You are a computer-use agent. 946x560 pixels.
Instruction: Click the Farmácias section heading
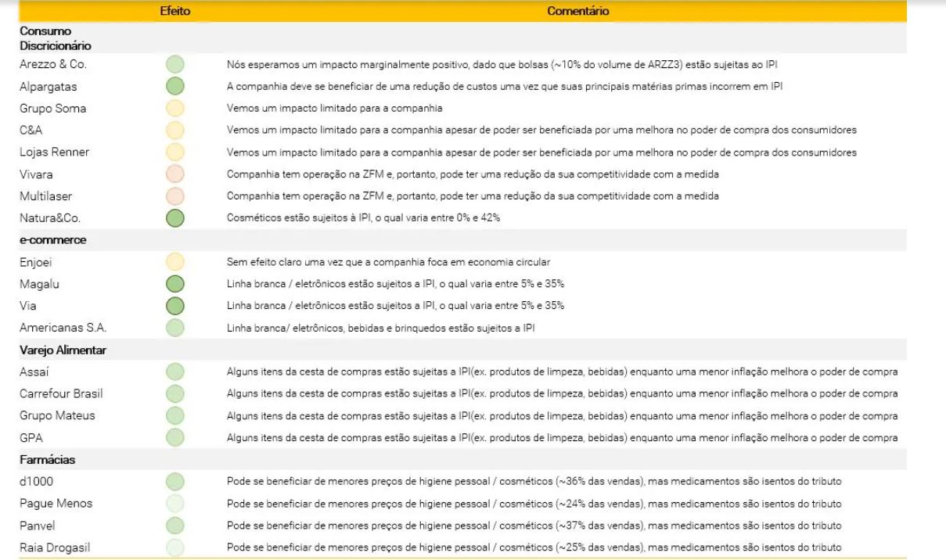(x=47, y=460)
